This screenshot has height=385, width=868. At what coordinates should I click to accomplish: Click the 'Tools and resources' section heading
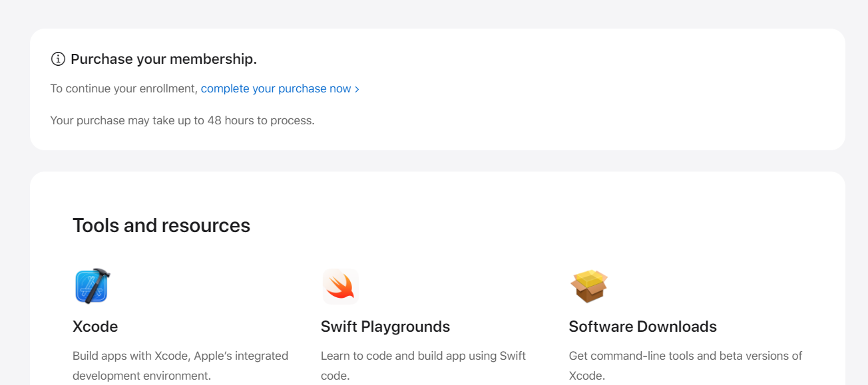coord(161,225)
